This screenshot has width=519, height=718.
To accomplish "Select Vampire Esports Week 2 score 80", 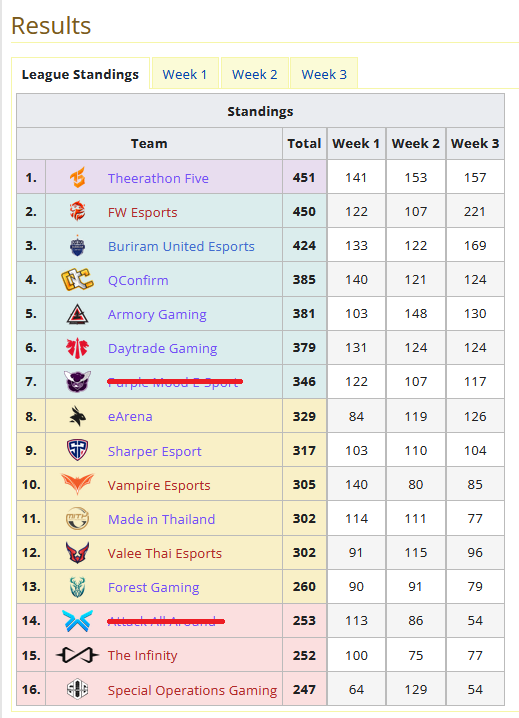I will (x=415, y=484).
